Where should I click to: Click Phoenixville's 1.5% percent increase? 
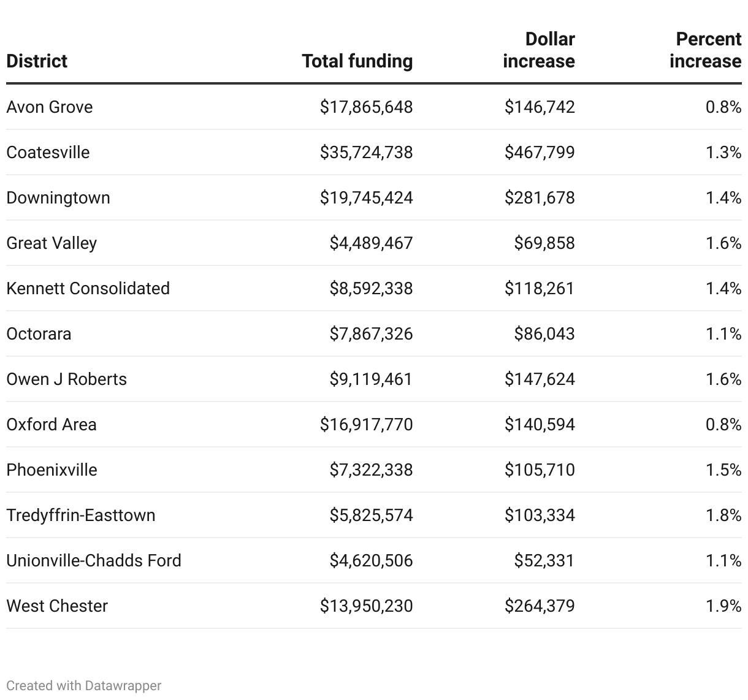723,470
